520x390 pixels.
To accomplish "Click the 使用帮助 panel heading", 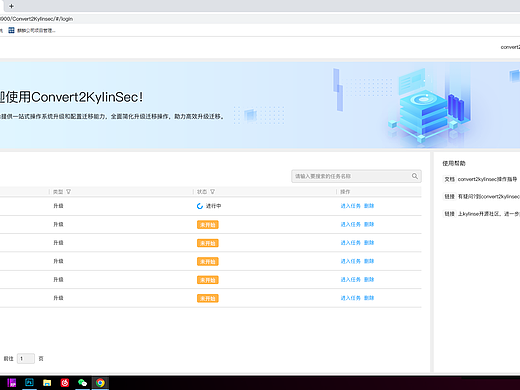I will tap(454, 163).
